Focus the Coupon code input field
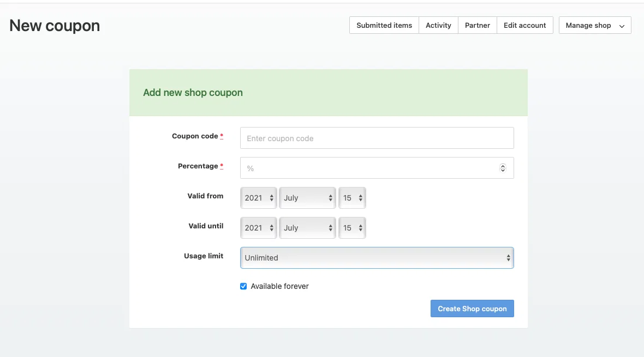 click(x=377, y=138)
